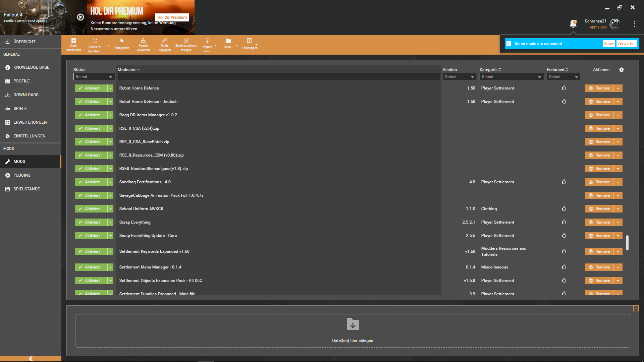Screen dimensions: 644x362
Task: Endorse Scrap Everything thumbs-up
Action: [564, 222]
